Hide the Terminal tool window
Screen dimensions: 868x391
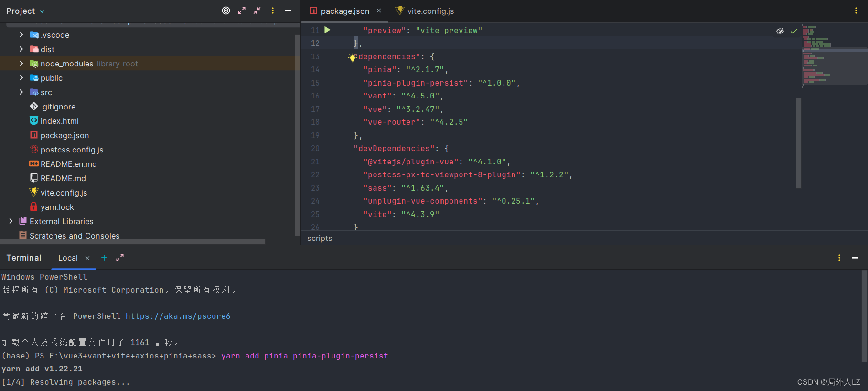[855, 258]
